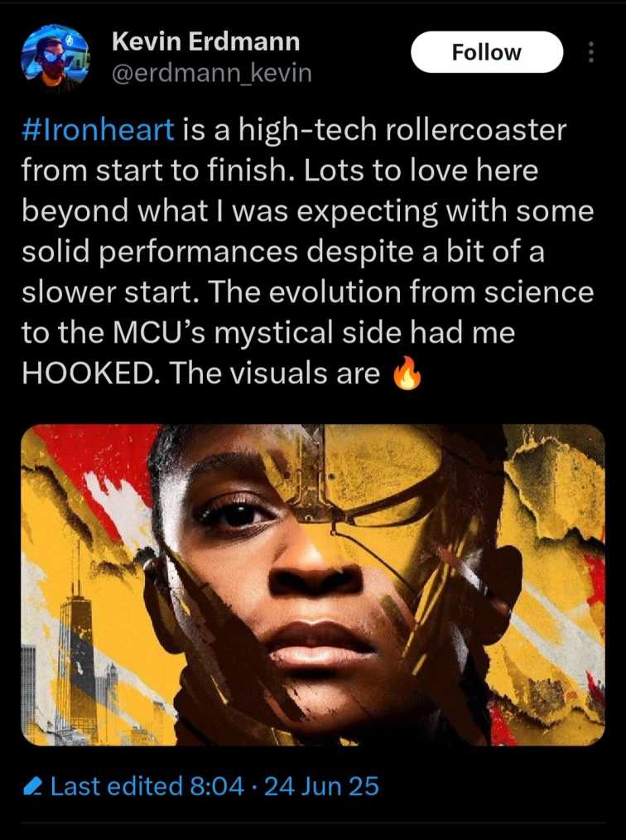Open Kevin Erdmann's profile avatar

55,57
